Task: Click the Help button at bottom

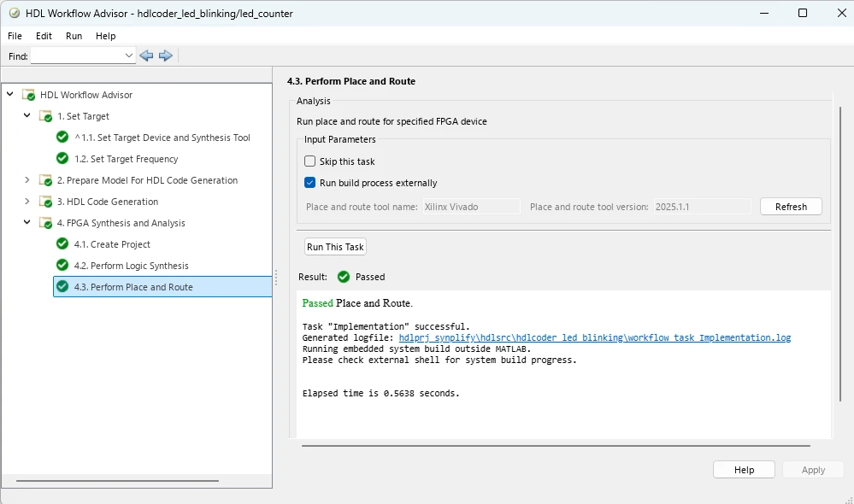Action: point(744,470)
